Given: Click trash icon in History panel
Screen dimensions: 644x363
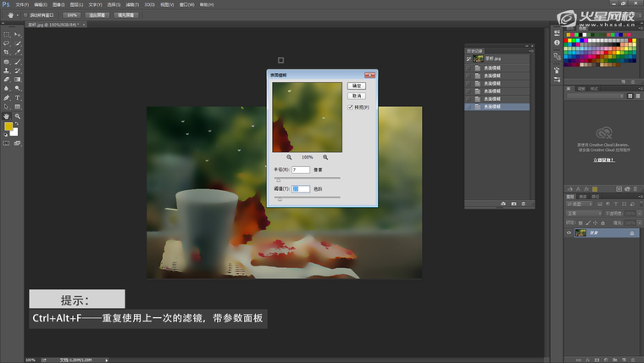Looking at the screenshot, I should (524, 204).
